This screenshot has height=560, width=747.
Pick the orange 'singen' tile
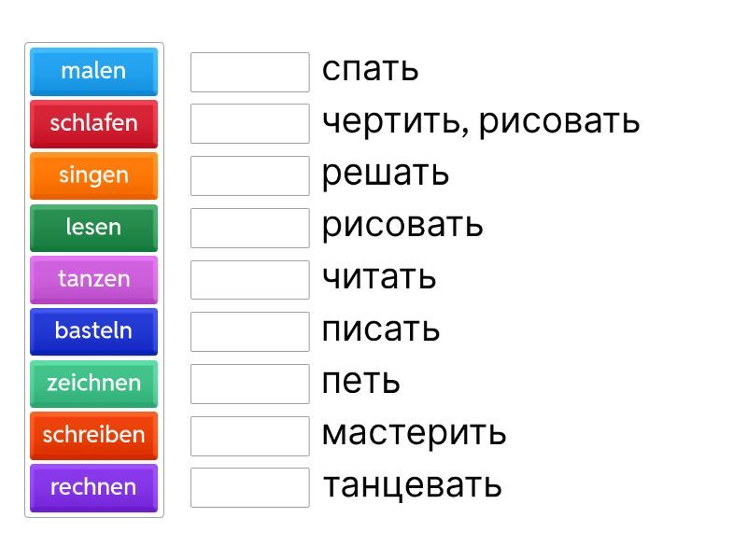coord(93,175)
